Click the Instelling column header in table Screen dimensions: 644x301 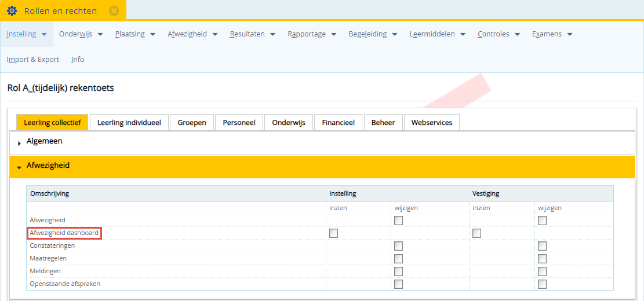[x=343, y=193]
